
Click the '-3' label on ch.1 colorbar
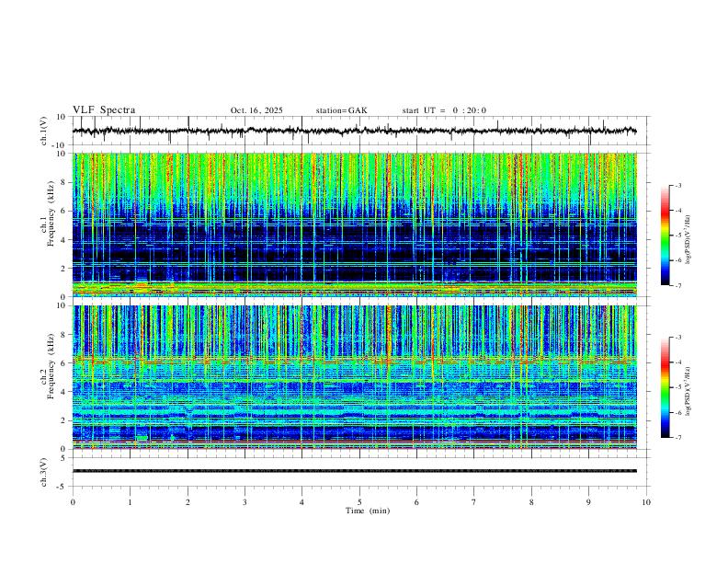coord(677,185)
